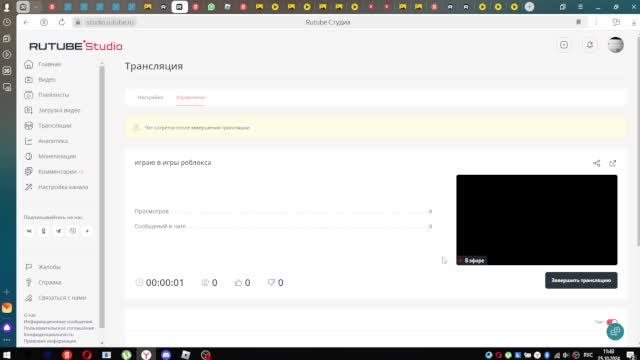Click the live stream preview player
This screenshot has height=360, width=640.
pos(536,220)
